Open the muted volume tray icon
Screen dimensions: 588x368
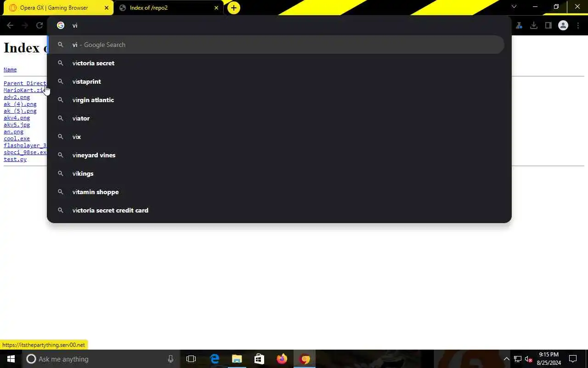tap(529, 359)
